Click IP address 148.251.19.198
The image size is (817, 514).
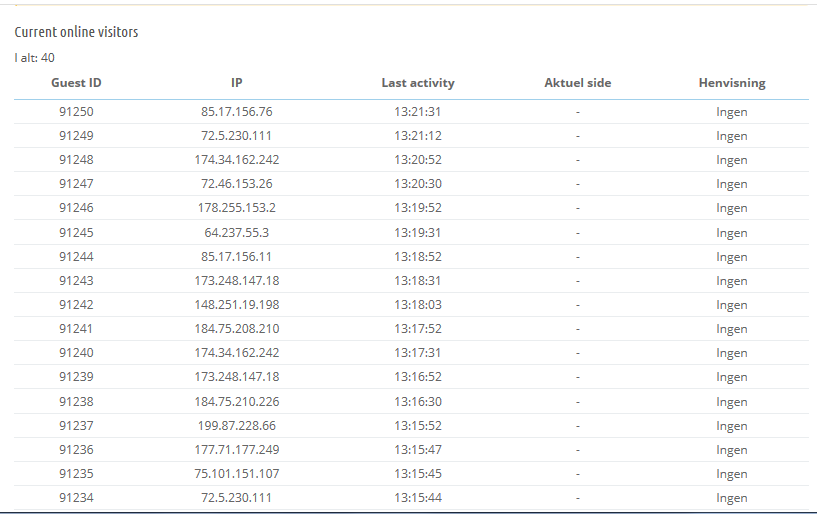237,304
